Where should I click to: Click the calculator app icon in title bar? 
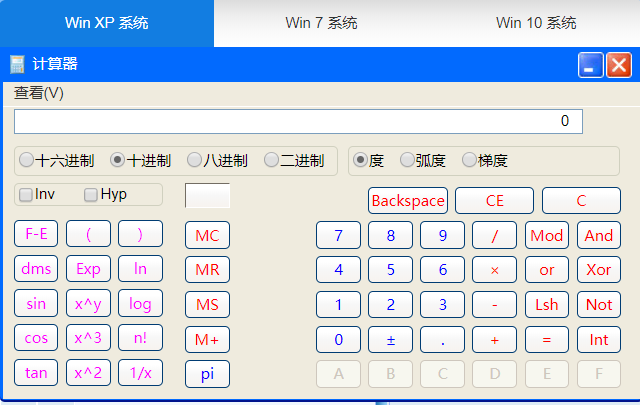(17, 65)
